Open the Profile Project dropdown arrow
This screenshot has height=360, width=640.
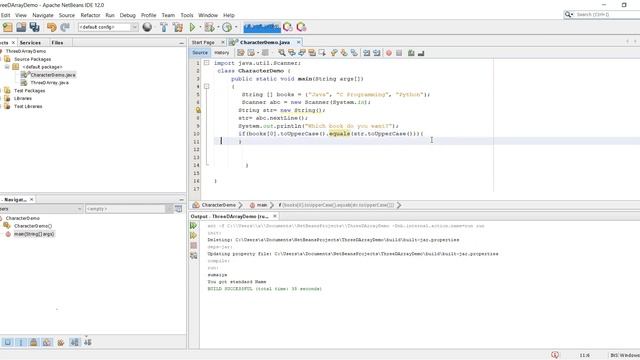(x=236, y=27)
